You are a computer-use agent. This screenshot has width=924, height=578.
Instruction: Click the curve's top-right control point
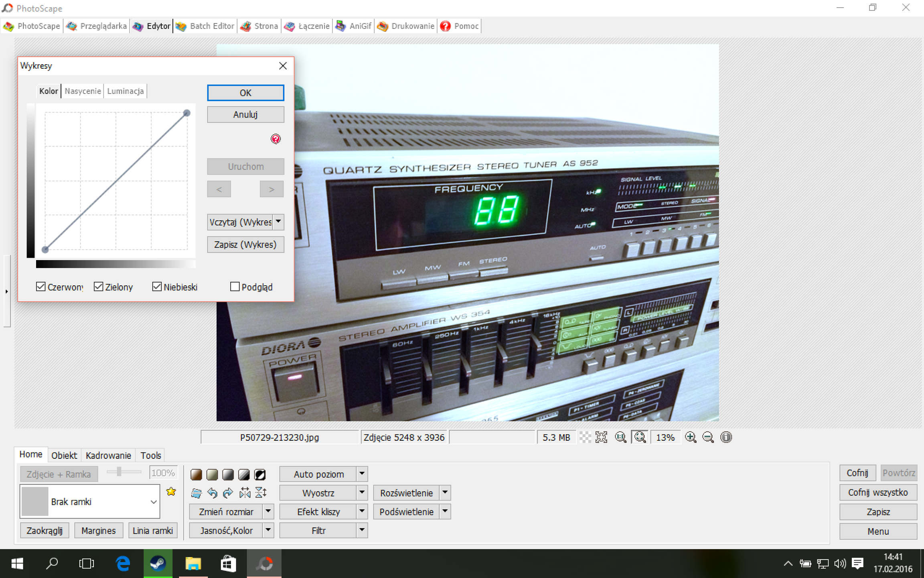187,113
